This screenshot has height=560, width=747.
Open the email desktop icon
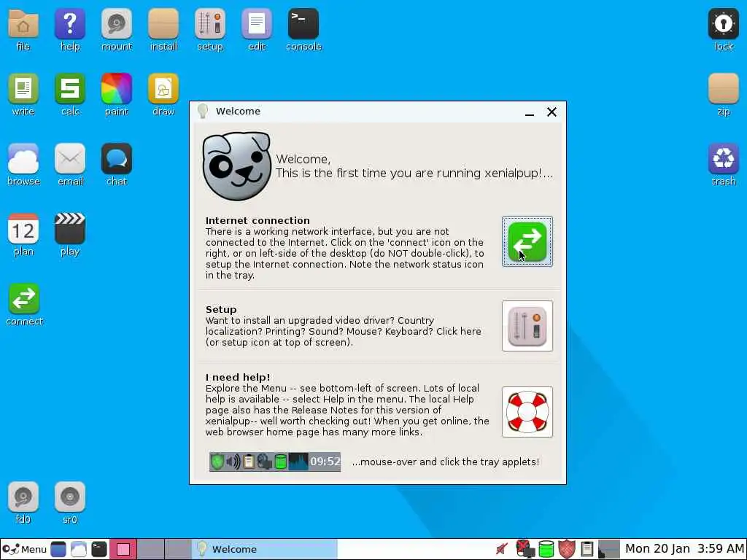pyautogui.click(x=69, y=158)
